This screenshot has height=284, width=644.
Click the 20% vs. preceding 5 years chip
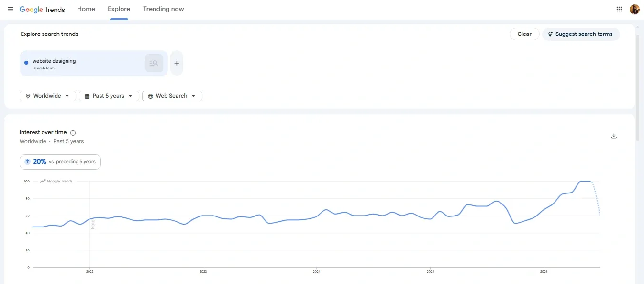point(60,162)
